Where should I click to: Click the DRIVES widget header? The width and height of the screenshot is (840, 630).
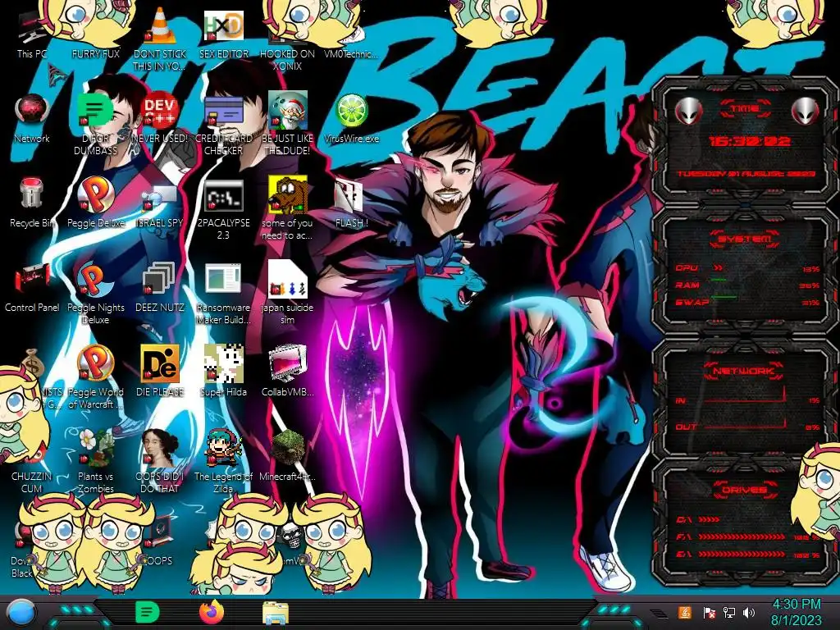pyautogui.click(x=744, y=490)
